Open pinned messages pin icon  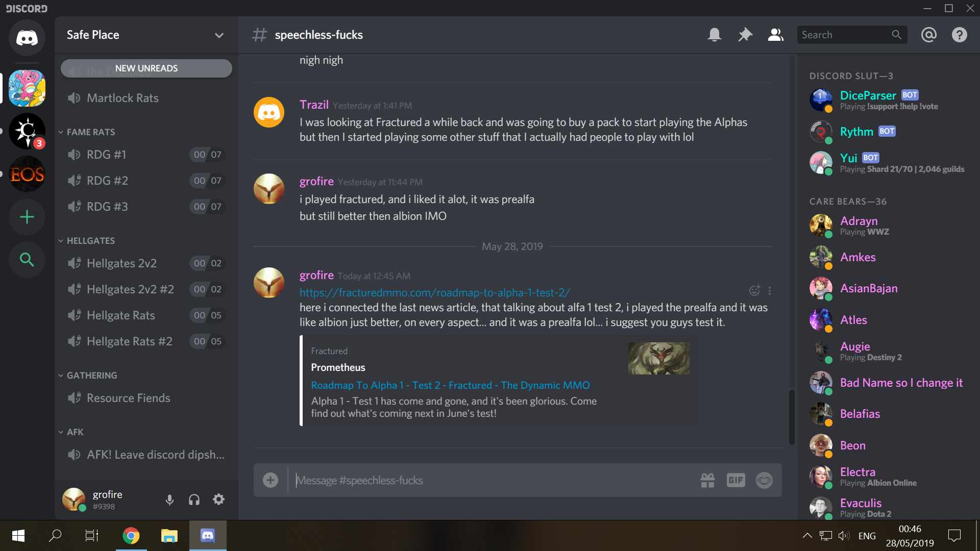(x=745, y=35)
